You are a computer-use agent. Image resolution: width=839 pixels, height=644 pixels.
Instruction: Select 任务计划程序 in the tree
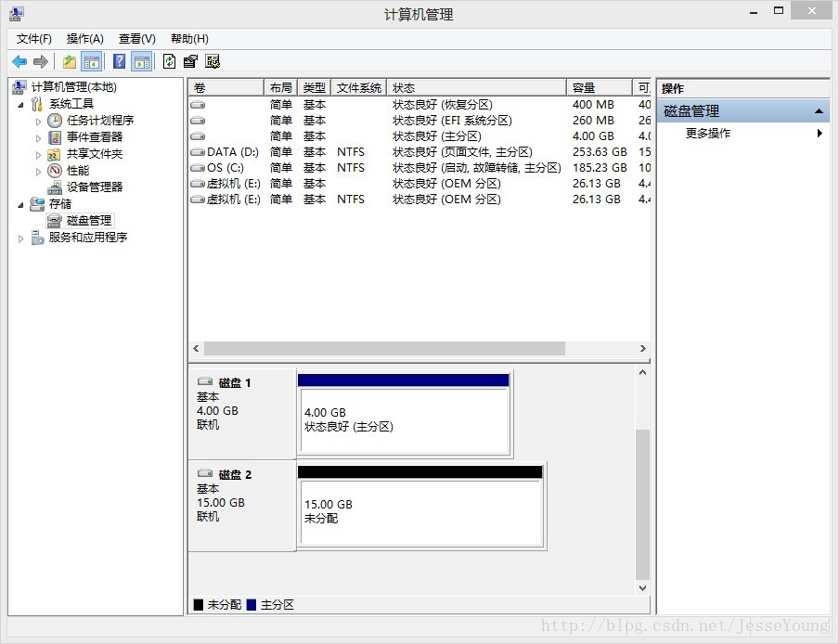click(x=99, y=121)
